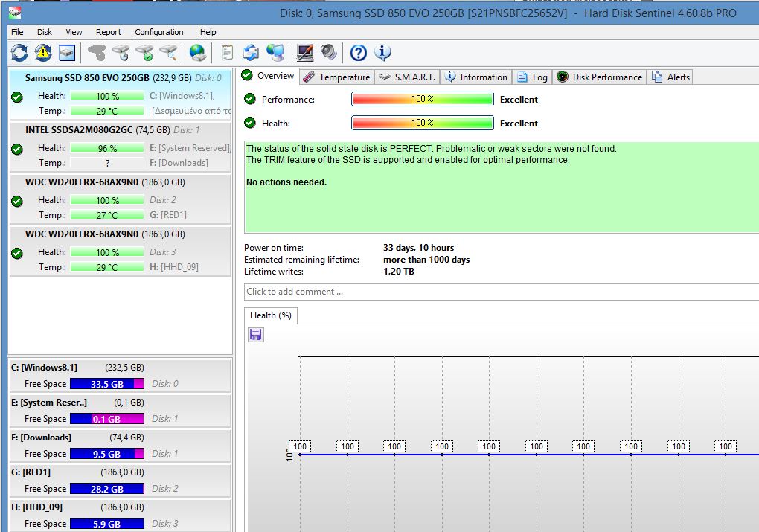Click the save floppy icon above health graph
Viewport: 759px width, 532px height.
(x=255, y=335)
